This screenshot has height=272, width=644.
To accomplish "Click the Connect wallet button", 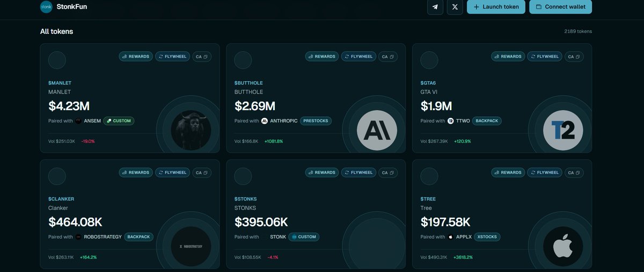I will point(561,7).
